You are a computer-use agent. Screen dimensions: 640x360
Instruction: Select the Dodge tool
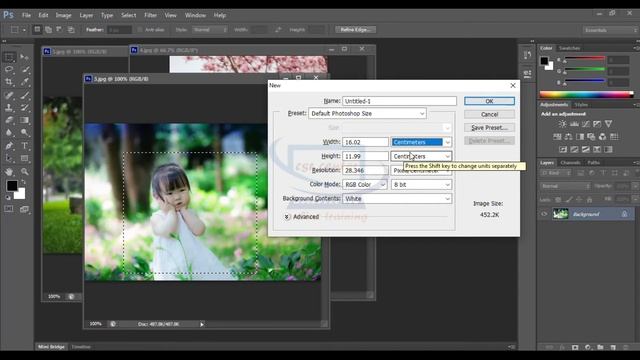pos(24,132)
